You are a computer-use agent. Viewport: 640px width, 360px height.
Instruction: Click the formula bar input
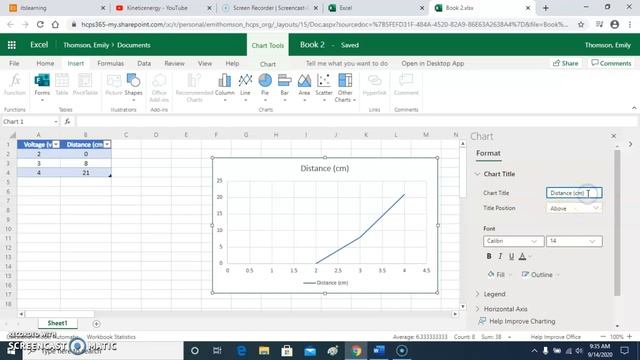pos(356,122)
